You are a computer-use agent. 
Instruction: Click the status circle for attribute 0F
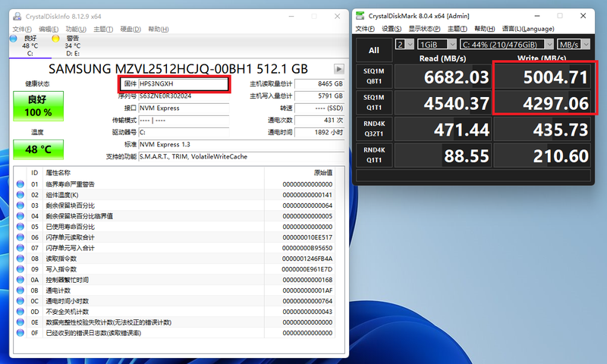20,333
